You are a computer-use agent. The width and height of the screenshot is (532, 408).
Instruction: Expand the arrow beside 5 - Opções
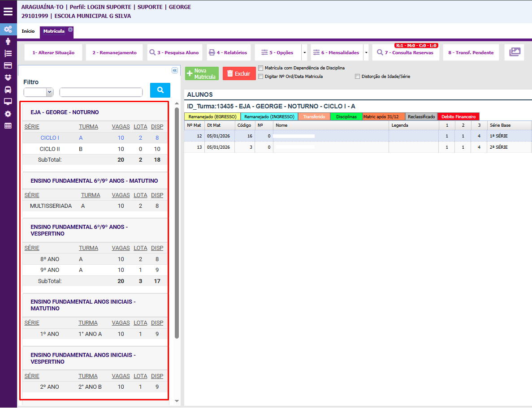click(305, 52)
